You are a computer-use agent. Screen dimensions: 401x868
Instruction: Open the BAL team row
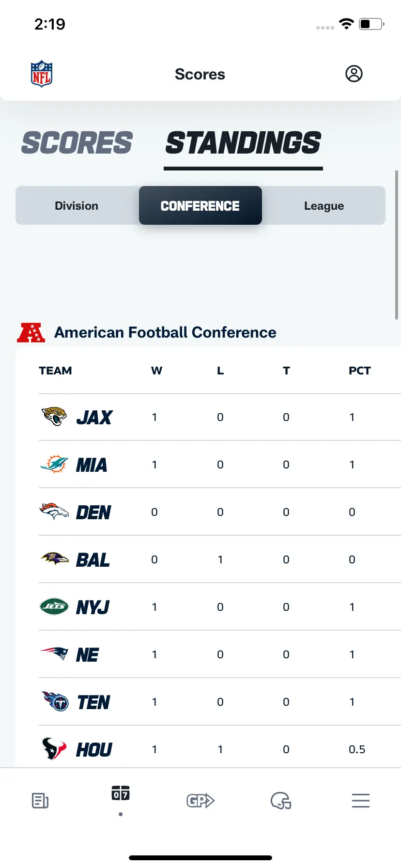220,559
